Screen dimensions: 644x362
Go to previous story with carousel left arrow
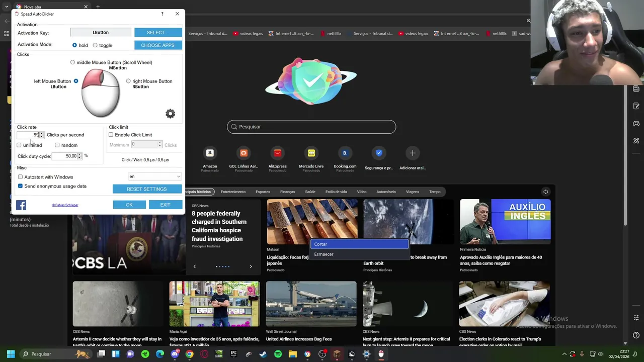195,266
